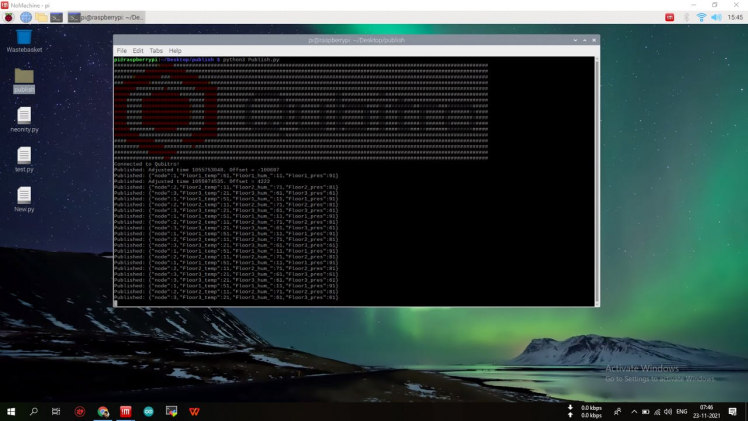Launch a new terminal from the panel
The width and height of the screenshot is (748, 421).
click(57, 18)
